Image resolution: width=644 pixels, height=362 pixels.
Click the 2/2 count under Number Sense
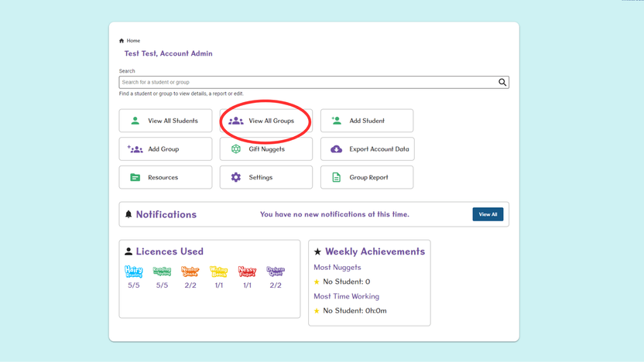click(190, 285)
